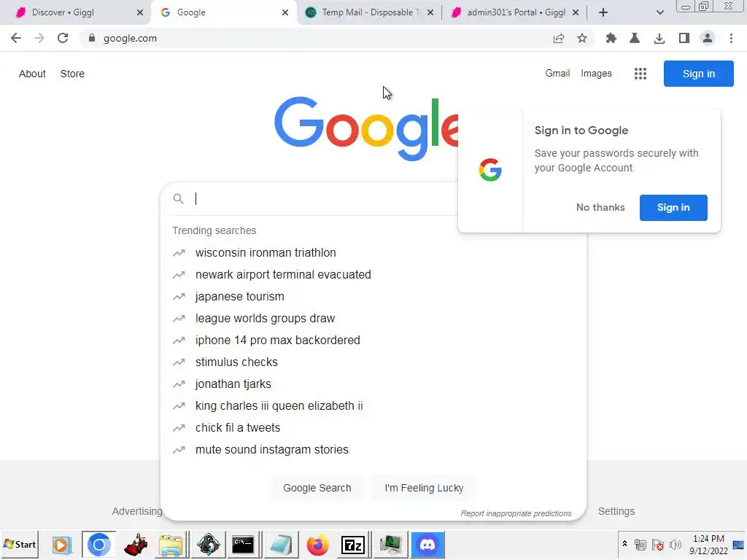Click the downloads arrow icon in toolbar
The height and width of the screenshot is (560, 747).
tap(659, 39)
